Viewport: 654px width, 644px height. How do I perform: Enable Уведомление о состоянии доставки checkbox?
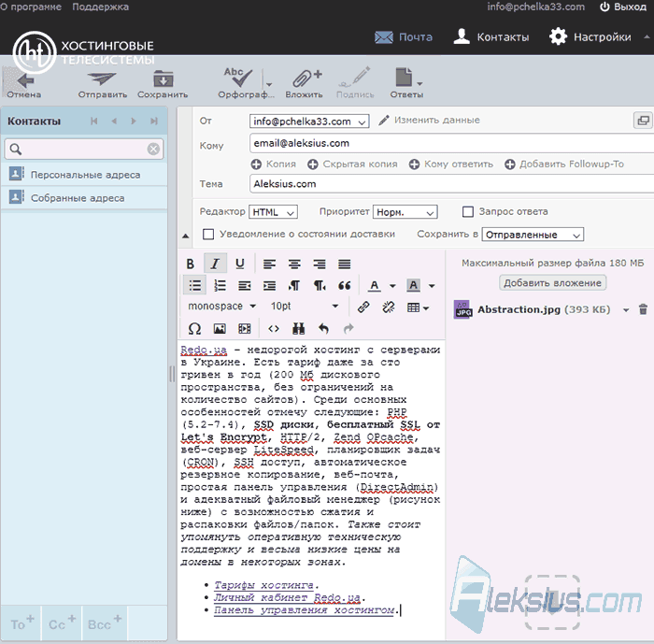click(x=208, y=235)
